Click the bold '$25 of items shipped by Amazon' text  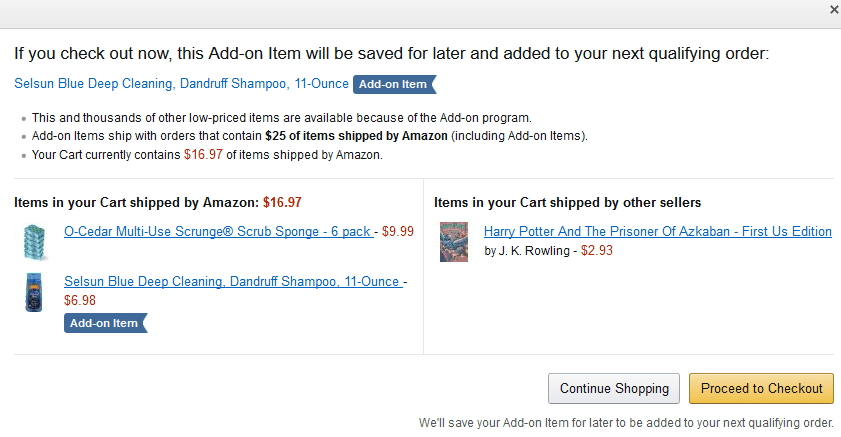356,136
